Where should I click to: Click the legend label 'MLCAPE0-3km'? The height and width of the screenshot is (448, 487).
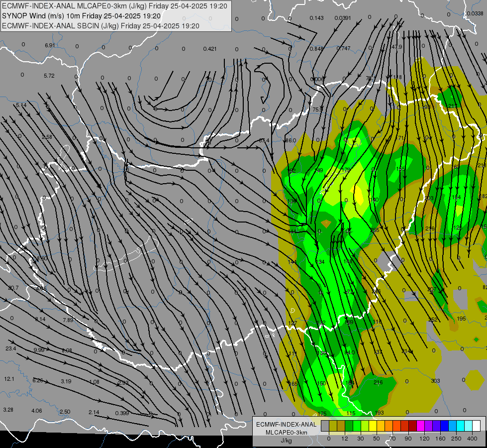point(286,433)
